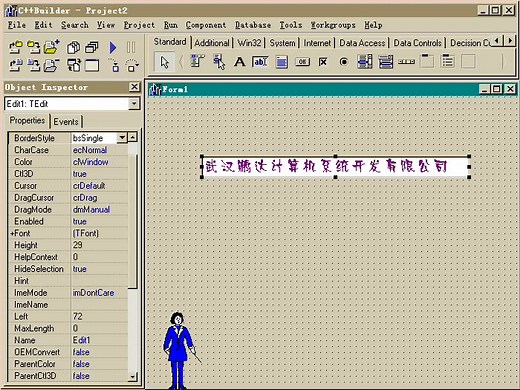Pick the PopupMenu component from the palette

[x=219, y=62]
